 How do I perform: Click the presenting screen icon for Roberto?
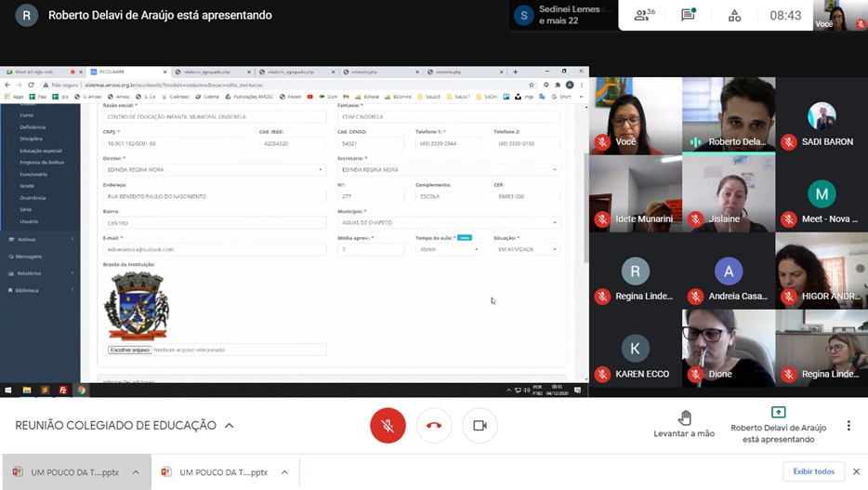click(x=778, y=413)
